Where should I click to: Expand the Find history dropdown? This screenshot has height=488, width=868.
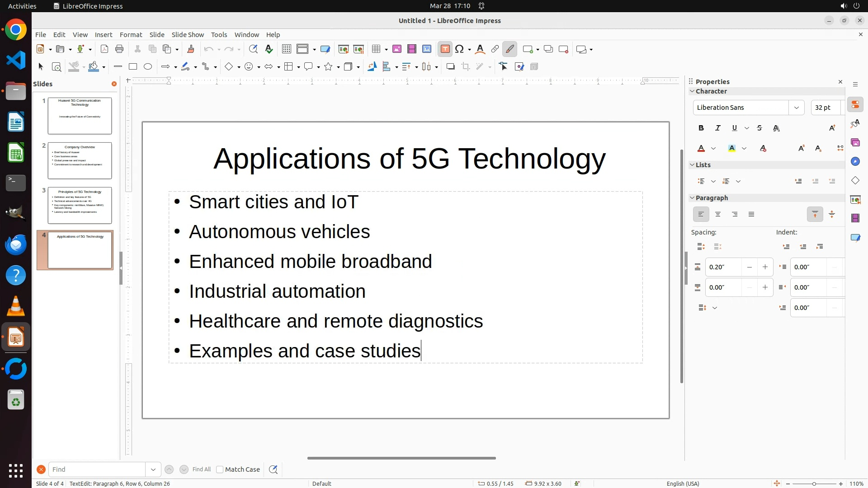coord(153,469)
